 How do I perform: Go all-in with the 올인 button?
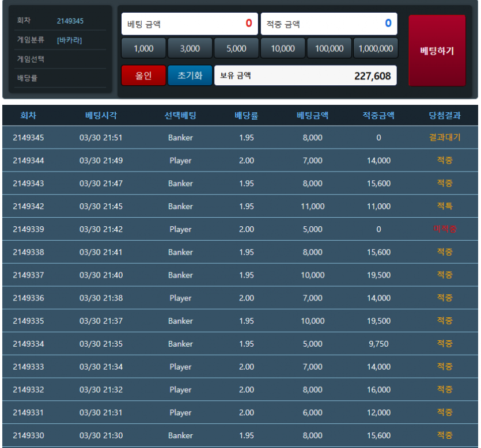(x=143, y=75)
